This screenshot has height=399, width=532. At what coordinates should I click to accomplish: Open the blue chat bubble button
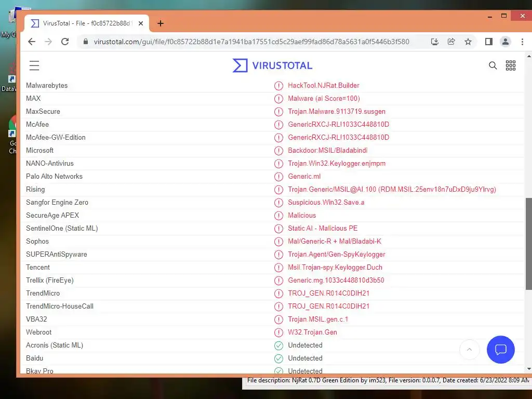click(x=500, y=350)
